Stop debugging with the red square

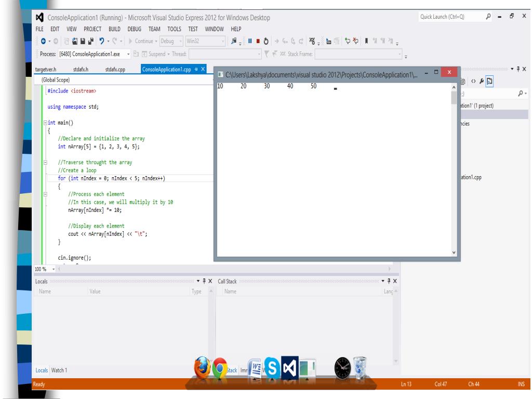coord(258,41)
